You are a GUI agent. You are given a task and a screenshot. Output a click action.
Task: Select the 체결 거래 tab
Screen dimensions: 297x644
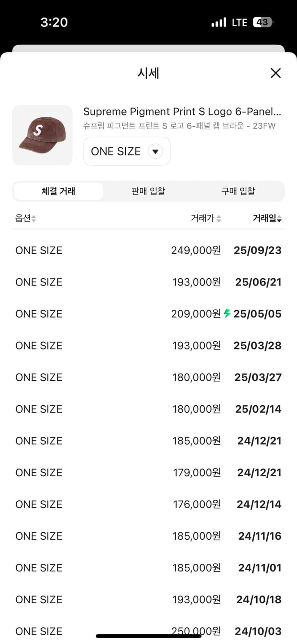58,191
